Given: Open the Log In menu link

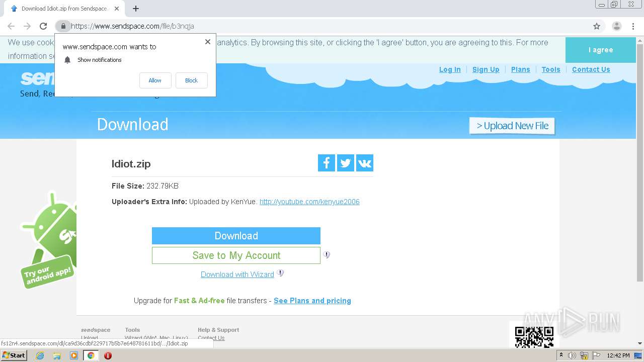Looking at the screenshot, I should coord(450,69).
